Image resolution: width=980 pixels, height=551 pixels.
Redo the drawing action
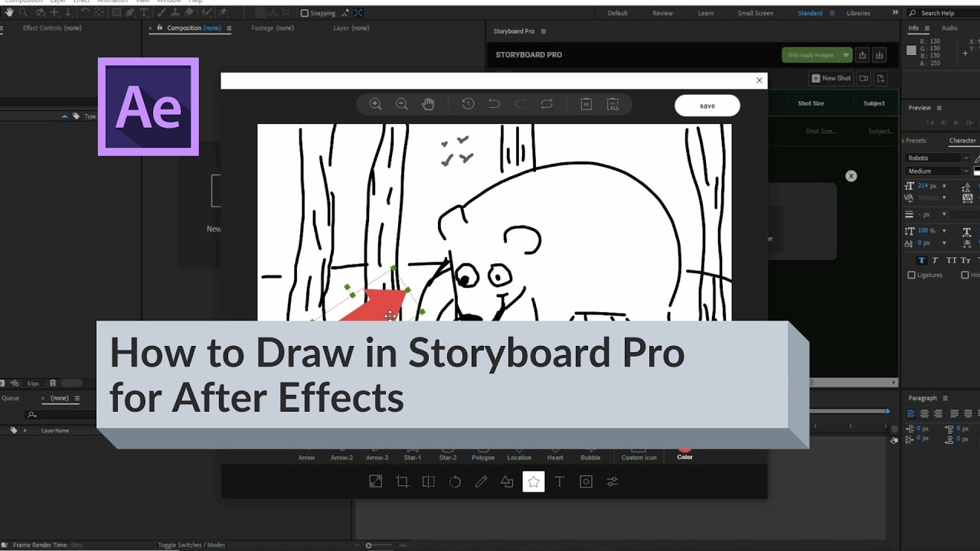tap(521, 104)
